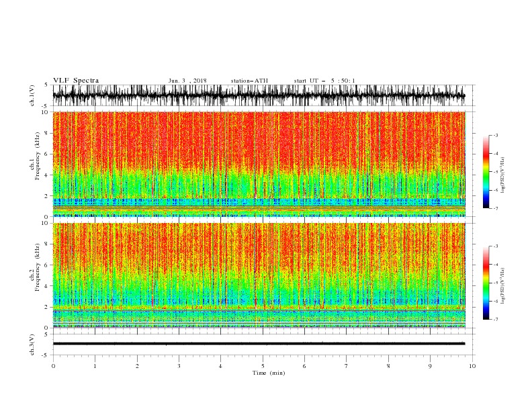
Task: Click the "-5" volt tick of ch.3 waveform
Action: tap(45, 355)
